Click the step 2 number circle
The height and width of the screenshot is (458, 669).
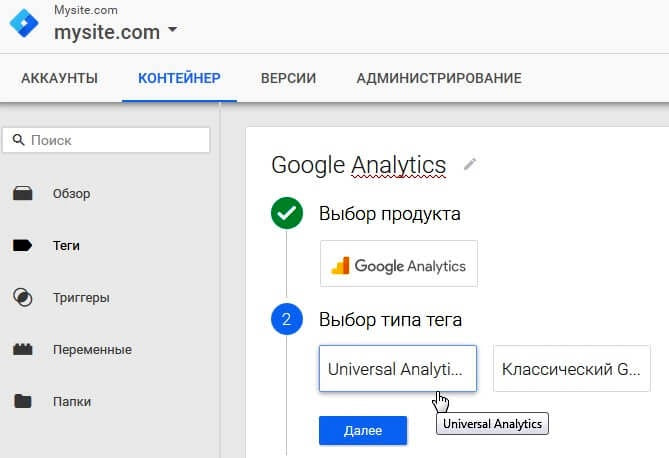pos(286,320)
